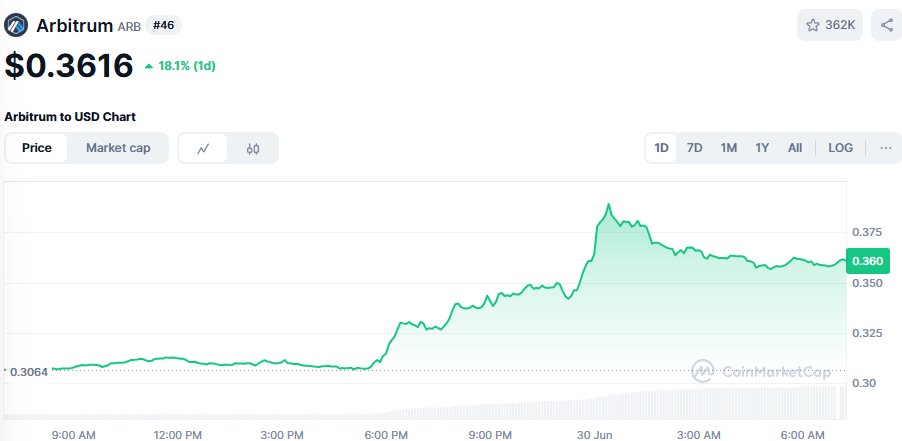
Task: Click the 9:00 PM time axis label
Action: (x=489, y=435)
